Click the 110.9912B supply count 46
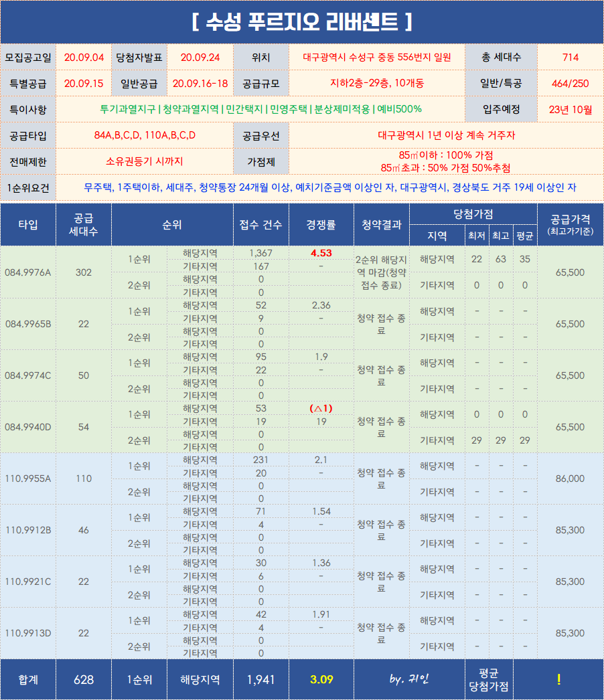The image size is (604, 700). click(x=84, y=530)
